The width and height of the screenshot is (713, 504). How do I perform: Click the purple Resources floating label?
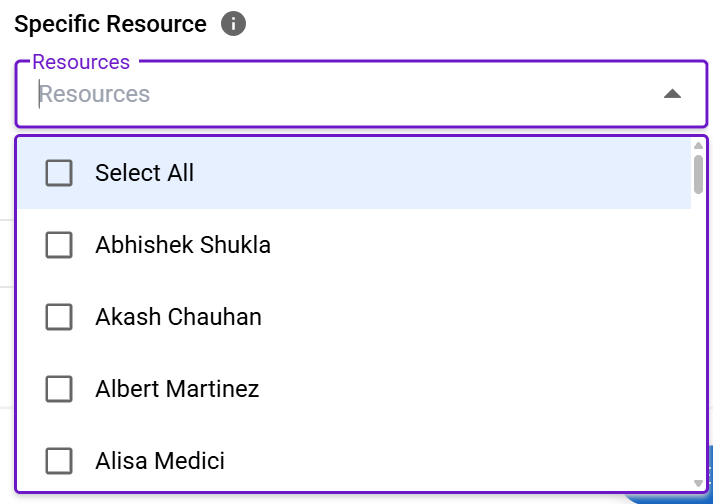pyautogui.click(x=81, y=62)
